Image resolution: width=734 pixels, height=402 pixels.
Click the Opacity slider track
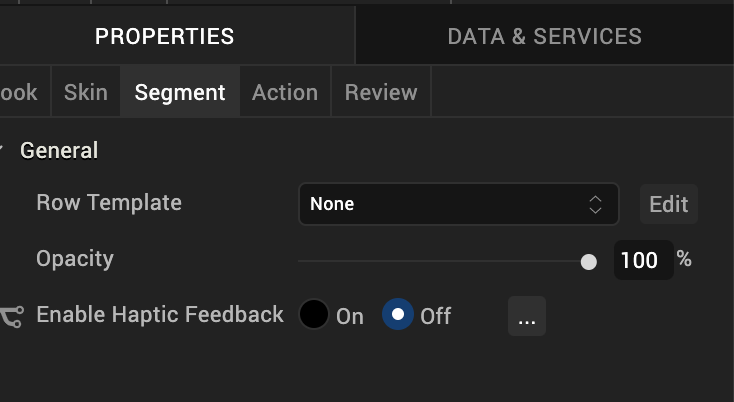(440, 261)
